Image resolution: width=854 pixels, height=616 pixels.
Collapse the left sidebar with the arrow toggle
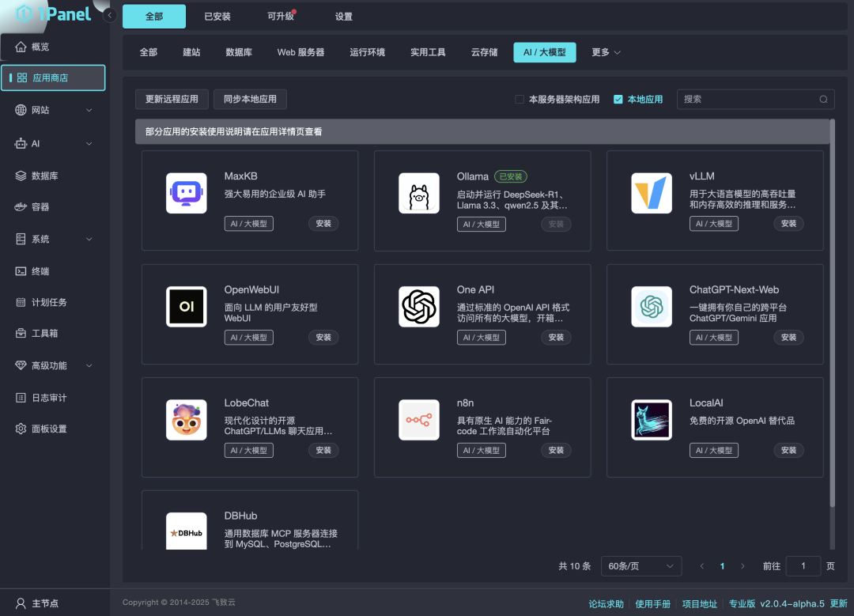click(x=111, y=14)
